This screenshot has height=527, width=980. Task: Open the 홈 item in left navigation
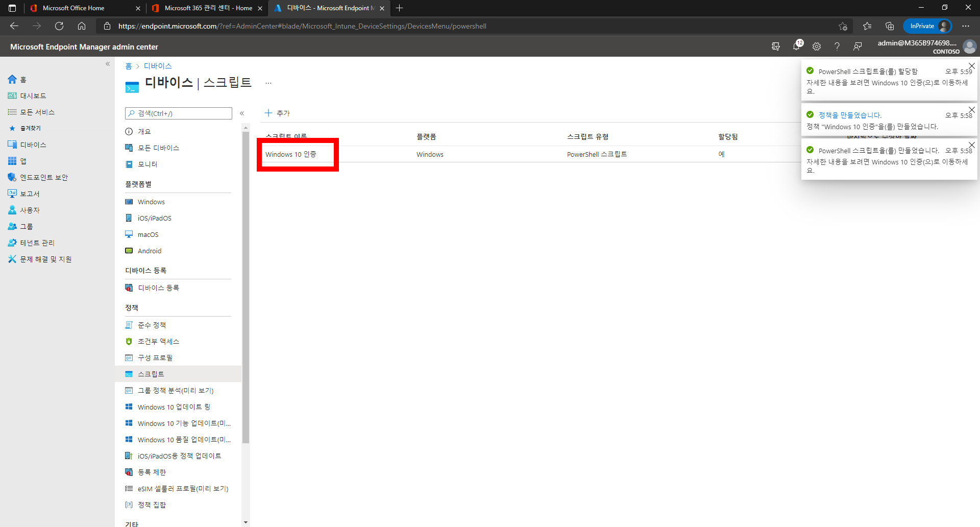click(x=17, y=80)
